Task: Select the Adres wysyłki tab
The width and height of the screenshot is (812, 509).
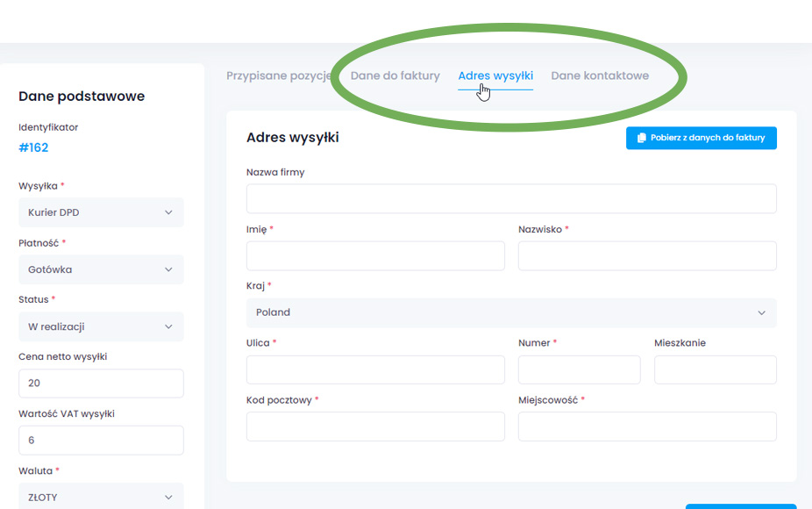Action: [x=495, y=75]
